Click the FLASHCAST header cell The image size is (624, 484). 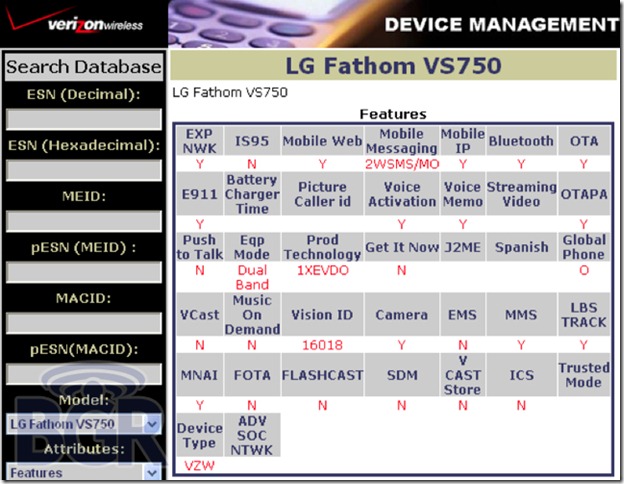[322, 375]
